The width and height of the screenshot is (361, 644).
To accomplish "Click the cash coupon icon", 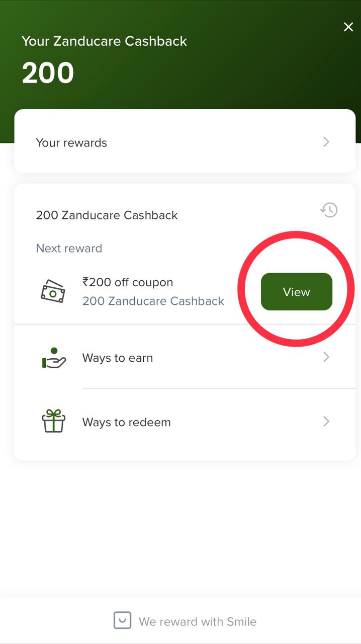I will pyautogui.click(x=53, y=292).
